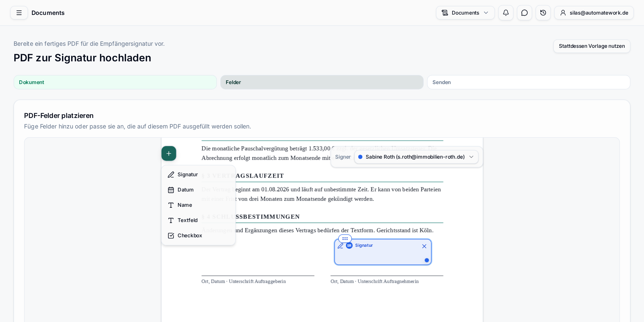Remove the Signatur field with X

(x=424, y=246)
